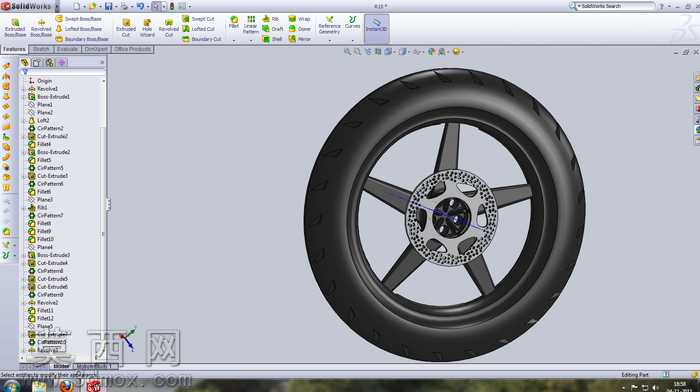The image size is (700, 392).
Task: Choose Lofted Cut
Action: click(x=198, y=29)
